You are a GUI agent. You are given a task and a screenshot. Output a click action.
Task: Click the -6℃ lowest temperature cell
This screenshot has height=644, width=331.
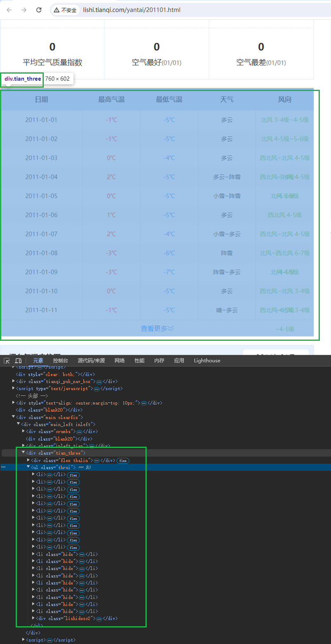tap(169, 253)
